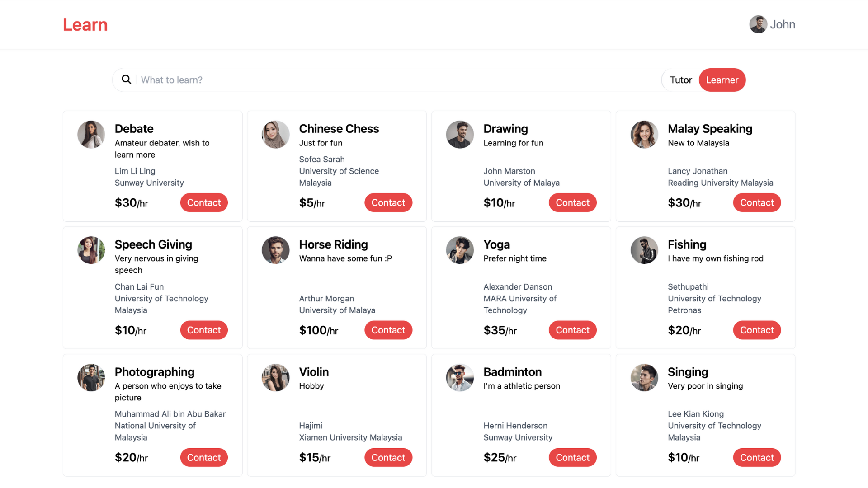The image size is (868, 488).
Task: Contact the Drawing learner John Marston
Action: pyautogui.click(x=572, y=202)
